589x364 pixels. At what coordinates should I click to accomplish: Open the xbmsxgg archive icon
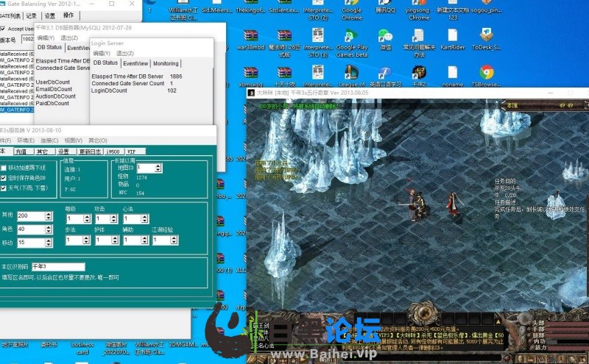pyautogui.click(x=250, y=76)
